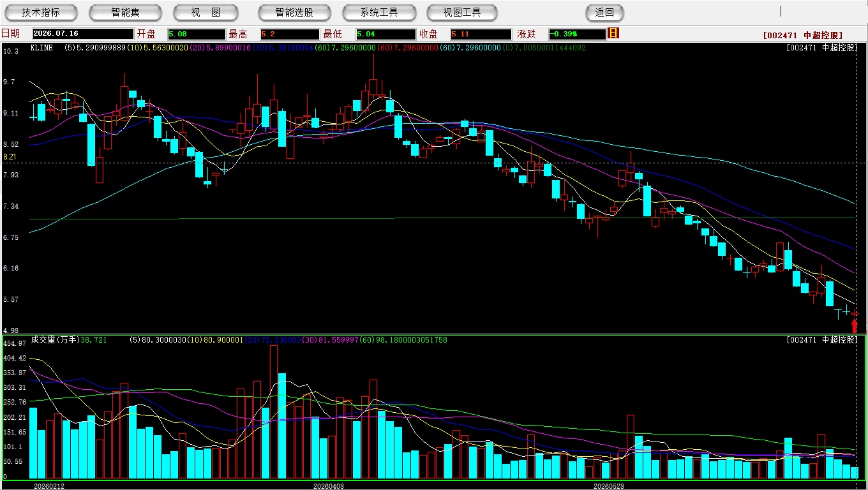Image resolution: width=868 pixels, height=490 pixels.
Task: Open the 智能集 menu button
Action: tap(125, 12)
